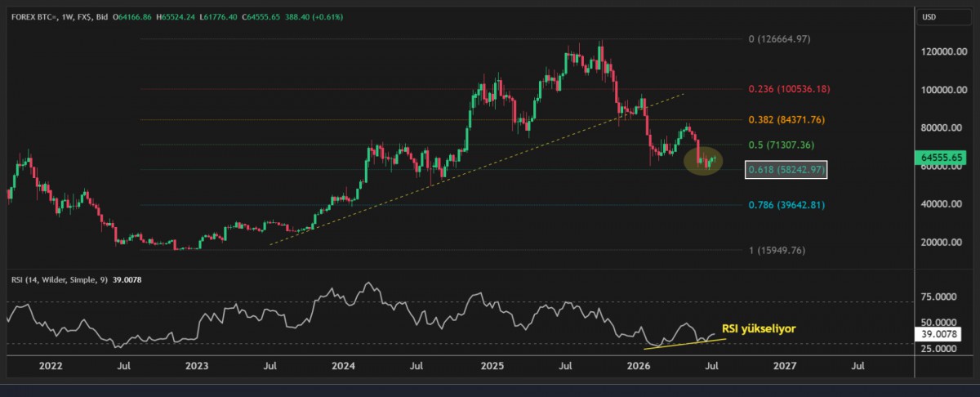Select the yellow ellipse highlighting recent candles

coord(703,161)
